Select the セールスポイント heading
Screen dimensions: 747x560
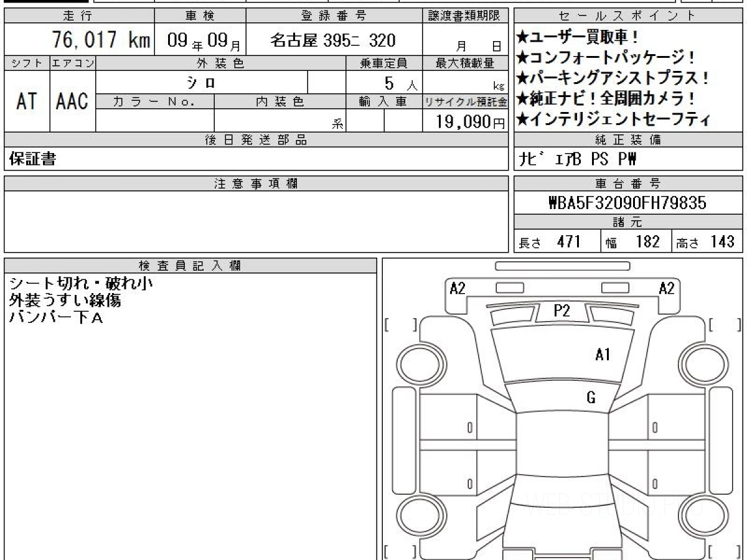[628, 16]
